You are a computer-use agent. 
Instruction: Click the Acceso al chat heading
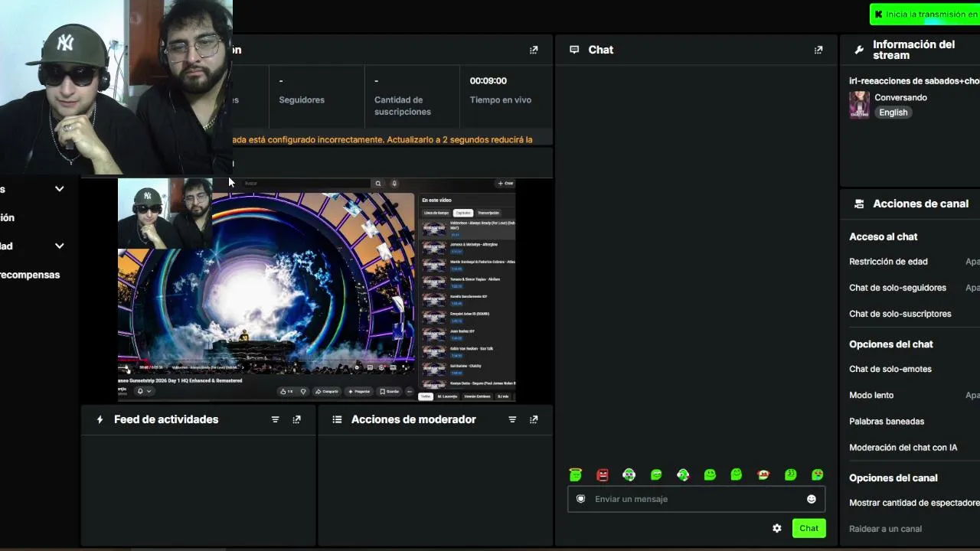click(x=884, y=236)
